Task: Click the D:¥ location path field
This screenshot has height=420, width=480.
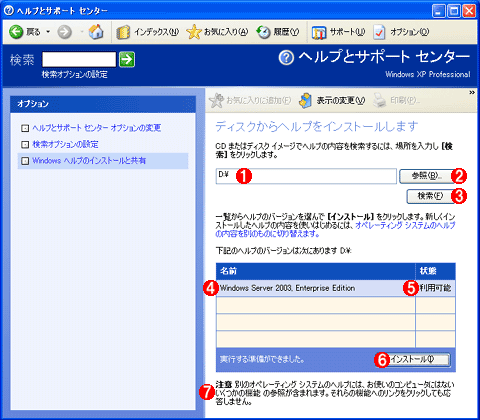Action: (306, 176)
